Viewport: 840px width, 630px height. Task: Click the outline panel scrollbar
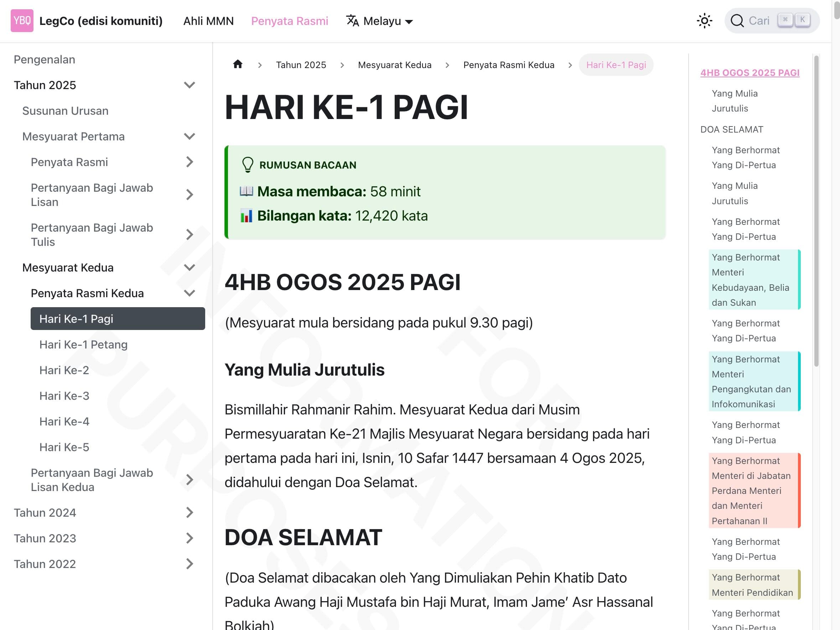[816, 211]
